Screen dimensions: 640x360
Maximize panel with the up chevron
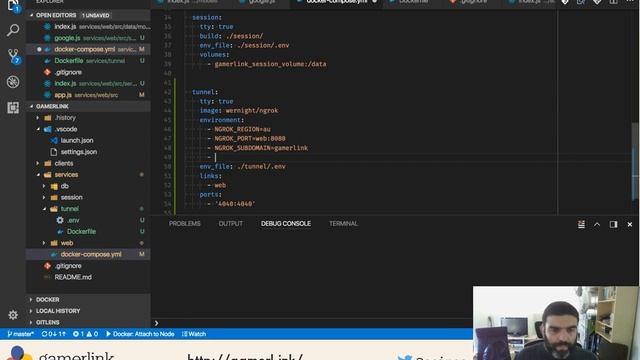click(x=597, y=224)
